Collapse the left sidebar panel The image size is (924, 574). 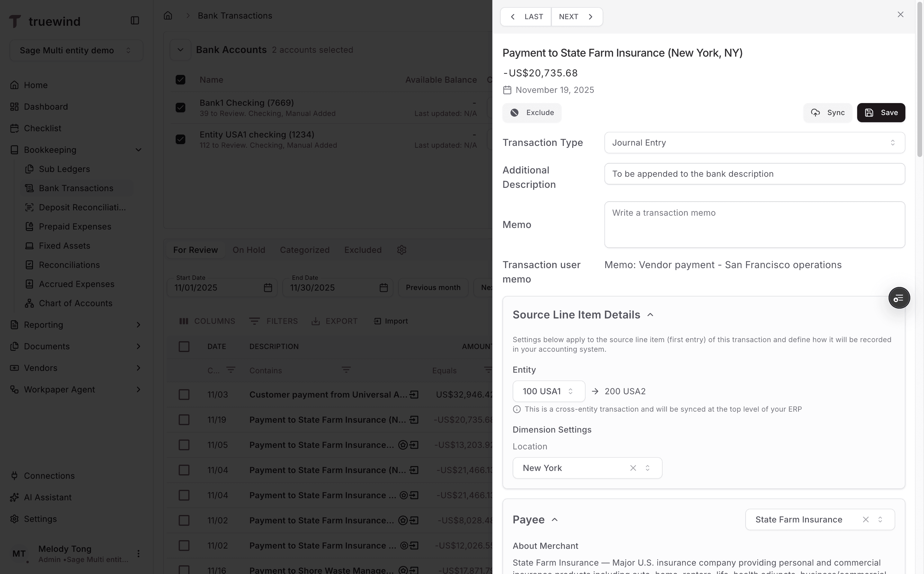click(135, 20)
